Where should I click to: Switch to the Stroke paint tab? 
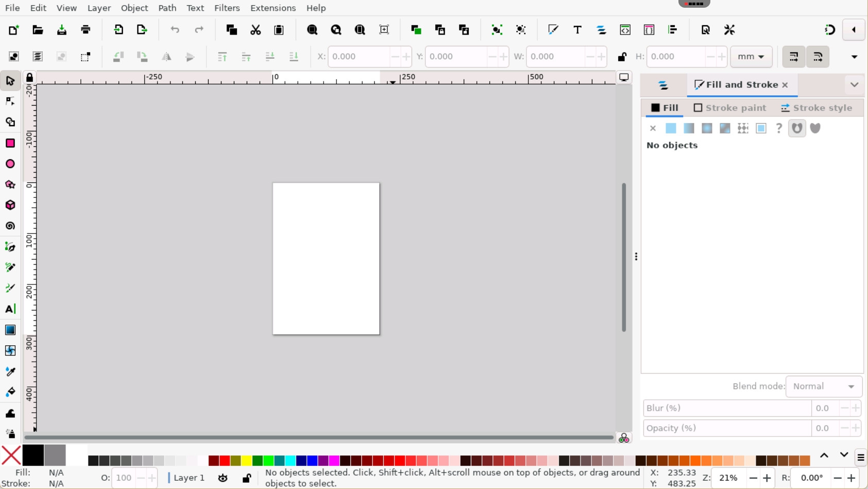(x=730, y=108)
